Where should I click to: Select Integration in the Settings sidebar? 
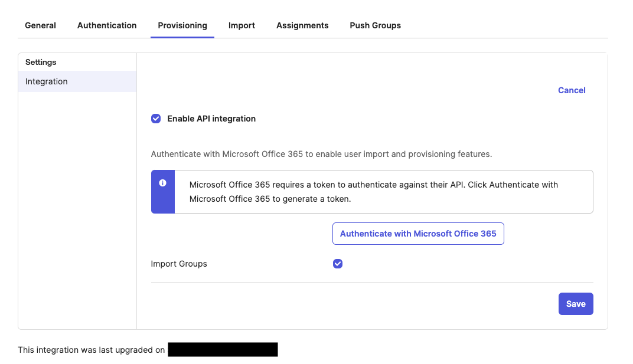[x=47, y=81]
